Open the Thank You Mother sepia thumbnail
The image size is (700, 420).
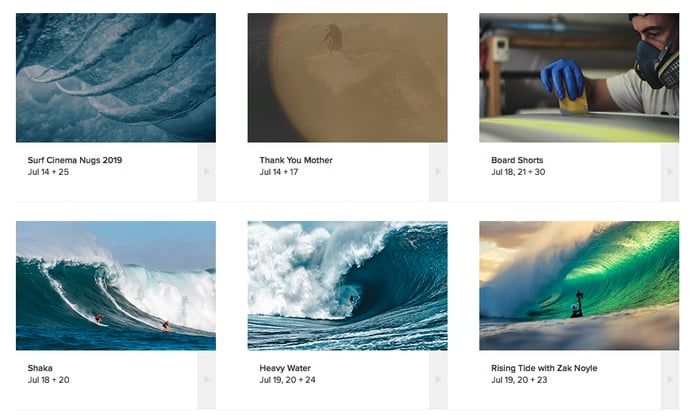[x=348, y=78]
